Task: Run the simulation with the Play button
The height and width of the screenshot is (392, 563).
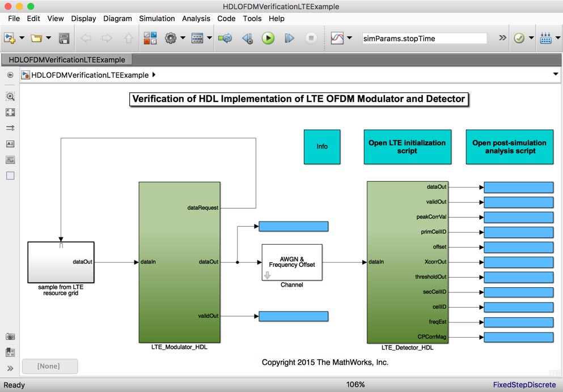Action: click(x=267, y=38)
